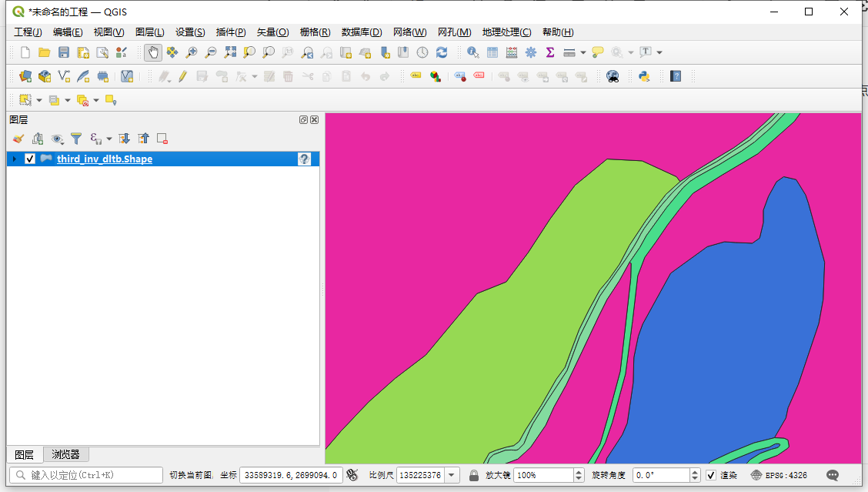Click the layer CRS question mark indicator
Viewport: 868px width, 492px height.
pos(304,159)
